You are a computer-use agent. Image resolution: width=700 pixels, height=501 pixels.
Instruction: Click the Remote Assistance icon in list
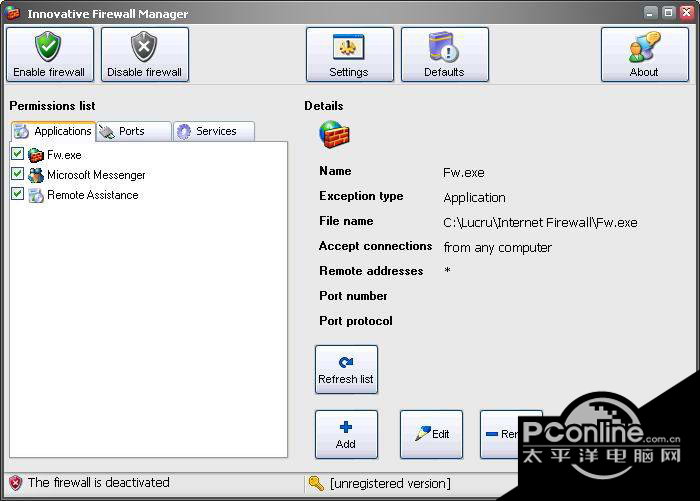(x=36, y=195)
